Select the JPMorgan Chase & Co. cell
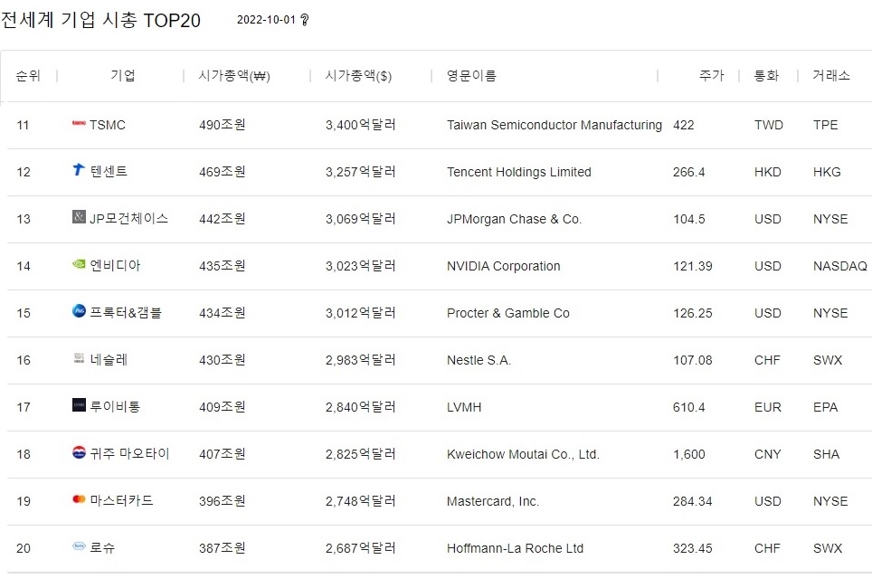 point(515,219)
